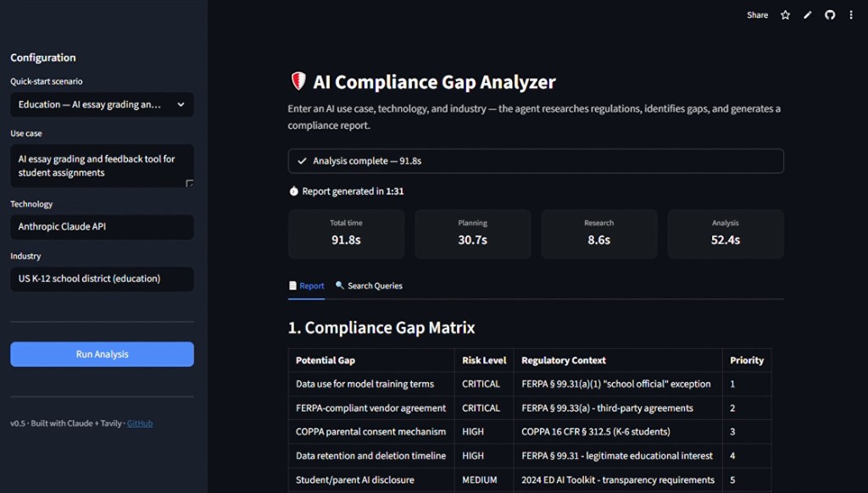Click the magnifier icon on Search Queries
868x493 pixels.
pos(339,285)
